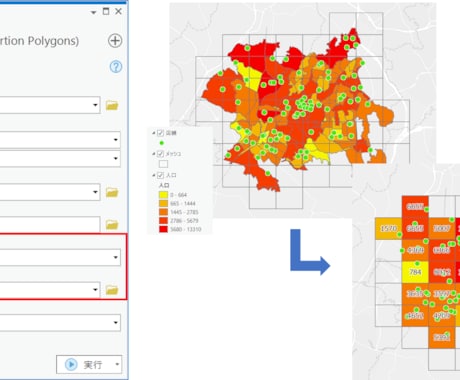Collapse the 人口 layer legend
Screen dimensions: 460x380
(x=154, y=175)
